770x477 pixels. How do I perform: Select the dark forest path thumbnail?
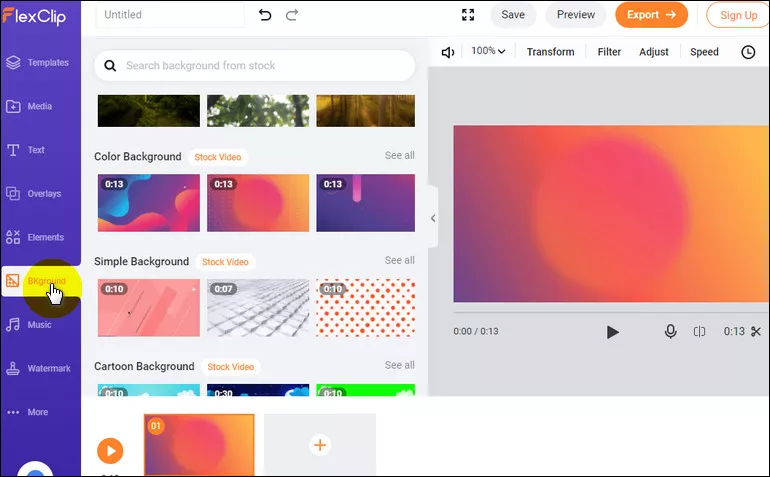point(149,111)
